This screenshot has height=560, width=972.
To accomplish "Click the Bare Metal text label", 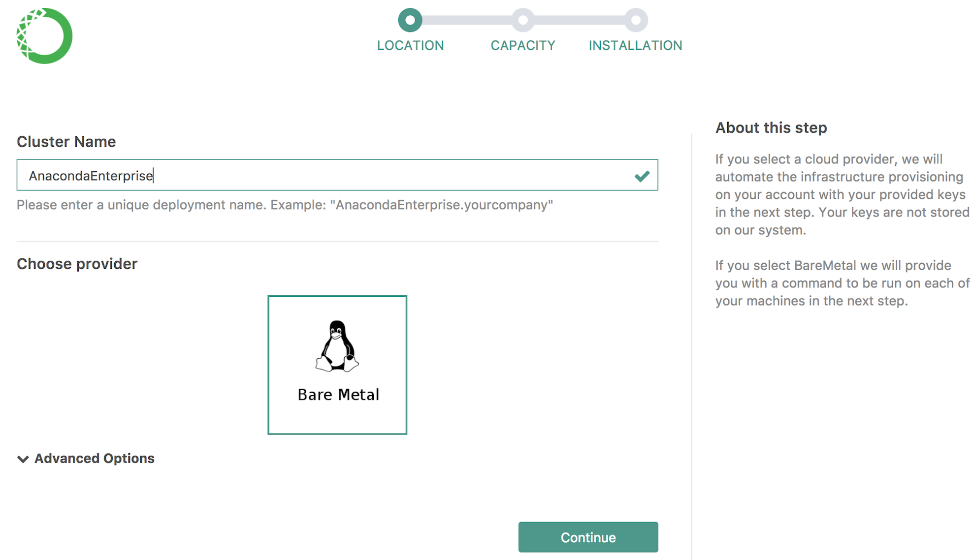I will click(338, 395).
